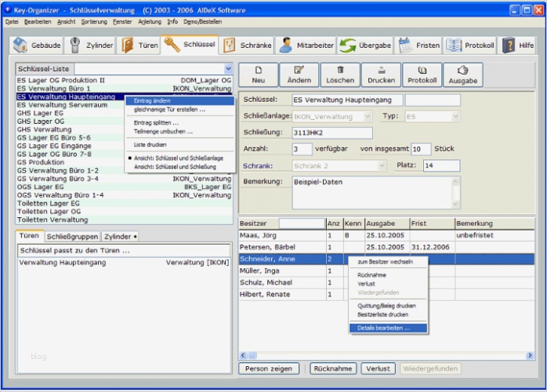Click the Ändern edit button
The image size is (547, 392).
(299, 74)
